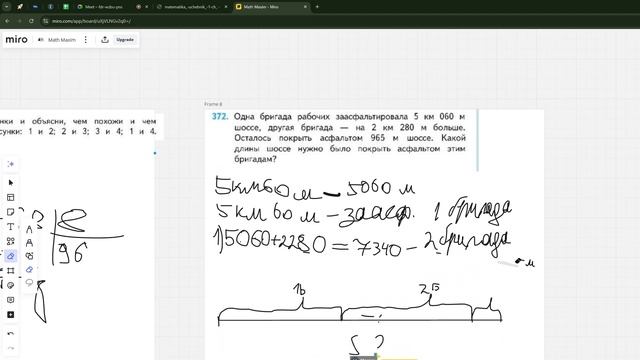Click the Math Maxim board name
Screen dimensions: 640x360
click(62, 40)
